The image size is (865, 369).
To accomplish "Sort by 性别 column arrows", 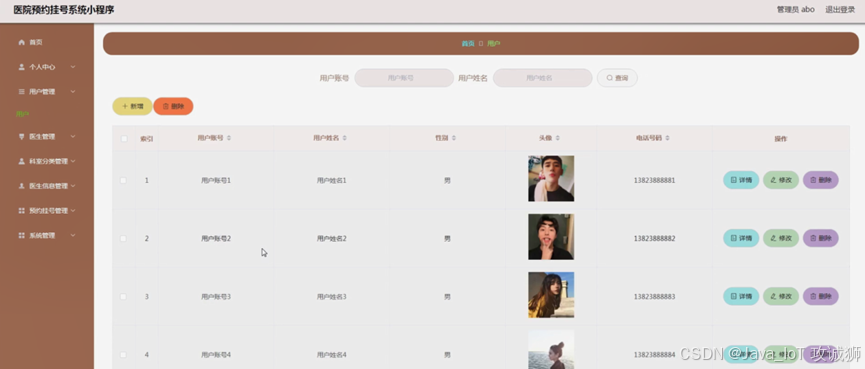I will point(453,138).
